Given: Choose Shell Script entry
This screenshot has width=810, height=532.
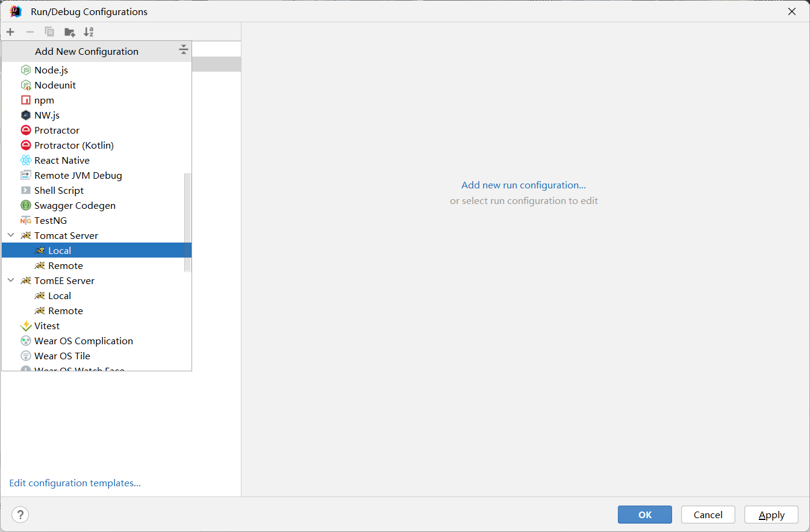Looking at the screenshot, I should pyautogui.click(x=96, y=190).
